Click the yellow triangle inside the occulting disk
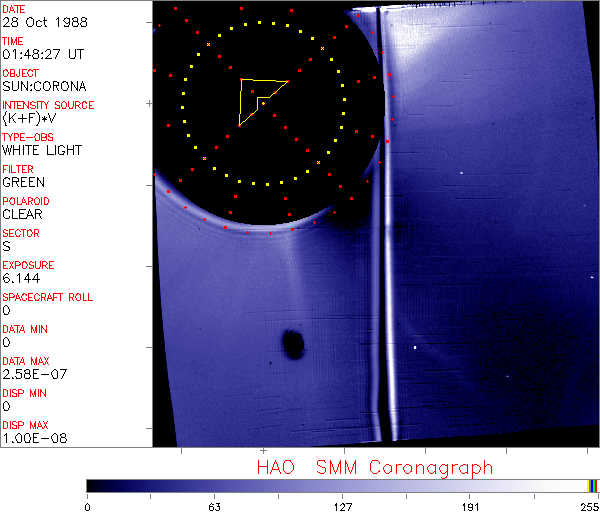Viewport: 600px width, 512px height. 256,99
